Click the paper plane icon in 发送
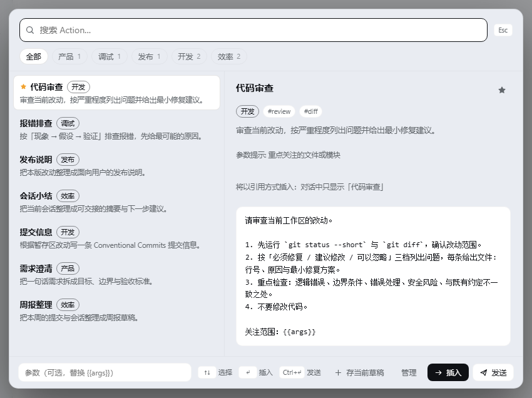The image size is (532, 398). pyautogui.click(x=483, y=372)
